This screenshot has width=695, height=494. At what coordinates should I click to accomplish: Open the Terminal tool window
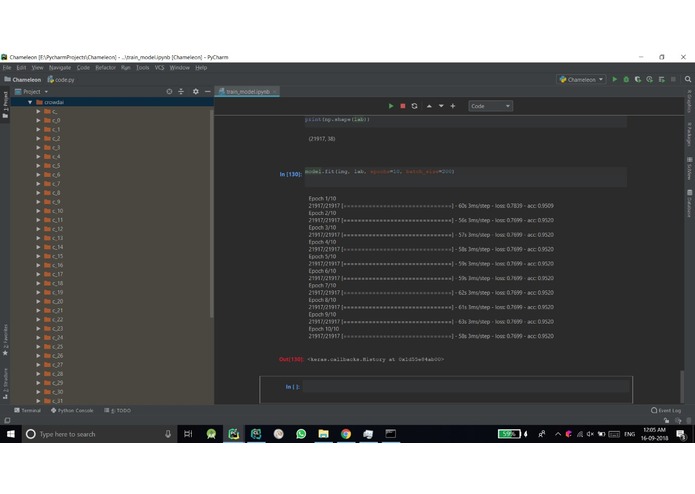(27, 410)
